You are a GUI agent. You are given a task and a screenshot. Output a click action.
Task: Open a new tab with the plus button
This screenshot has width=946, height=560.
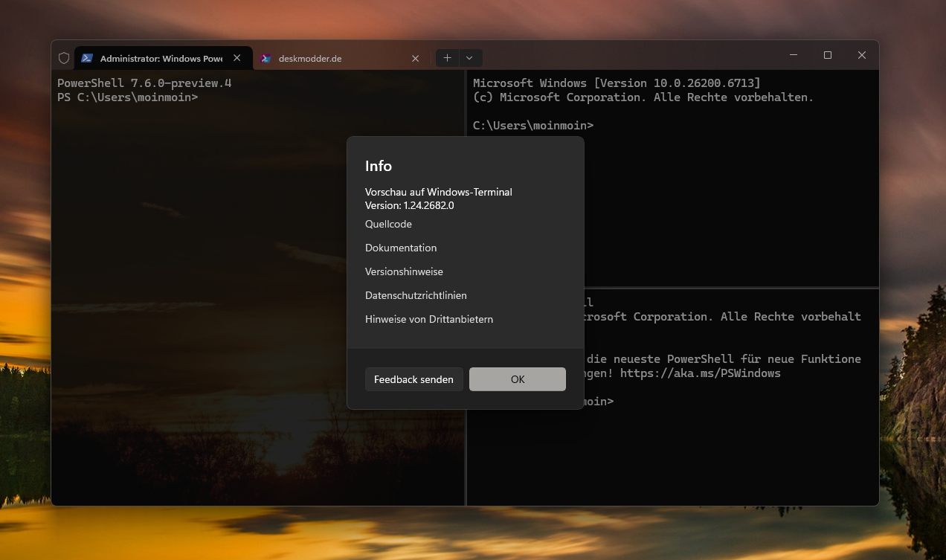(x=447, y=57)
